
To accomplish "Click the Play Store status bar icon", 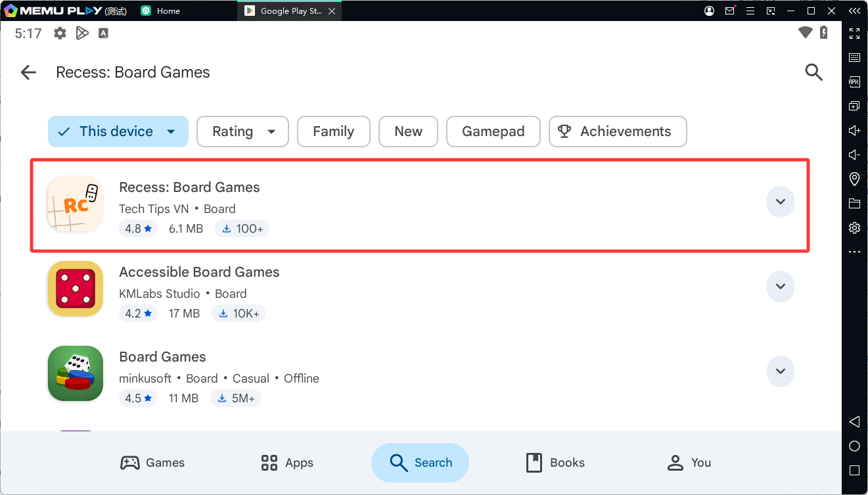I will 82,33.
